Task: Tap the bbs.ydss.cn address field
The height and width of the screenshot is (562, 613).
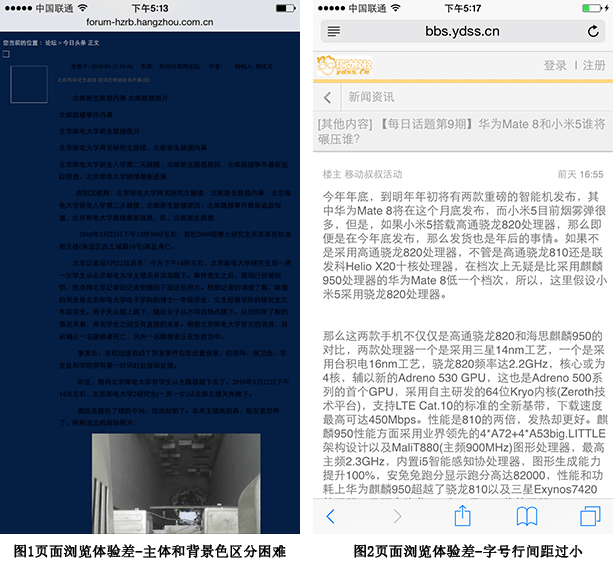Action: coord(462,31)
